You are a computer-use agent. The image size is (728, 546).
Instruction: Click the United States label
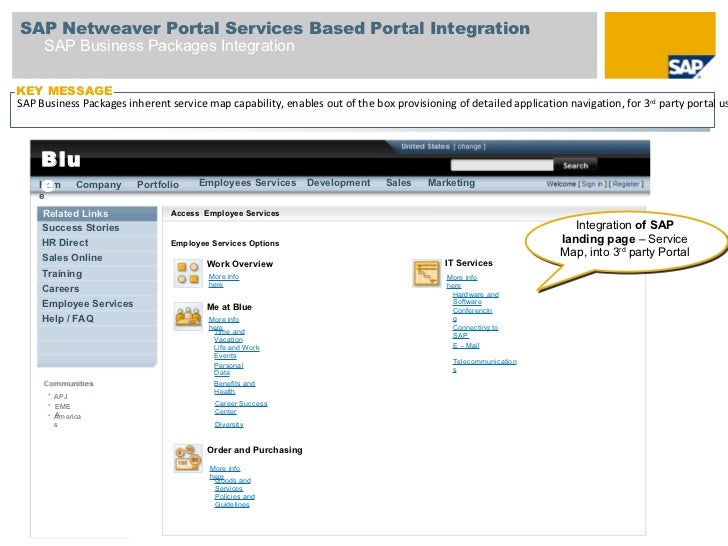(x=425, y=147)
